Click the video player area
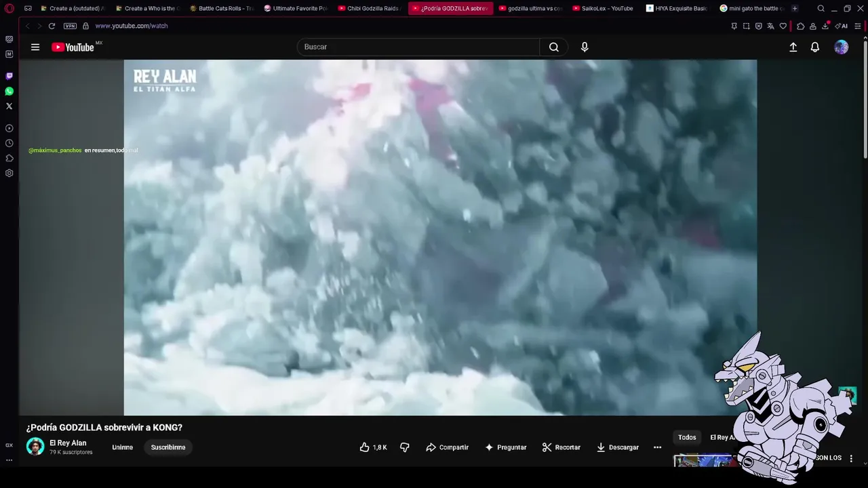The image size is (868, 488). 440,237
